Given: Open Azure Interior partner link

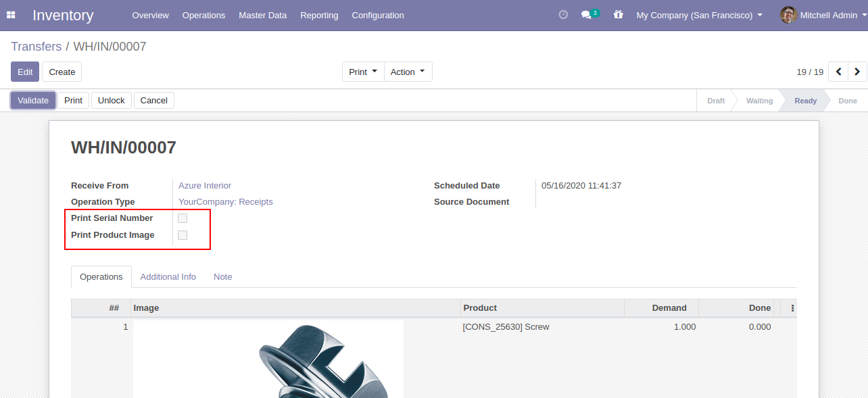Looking at the screenshot, I should [x=205, y=186].
